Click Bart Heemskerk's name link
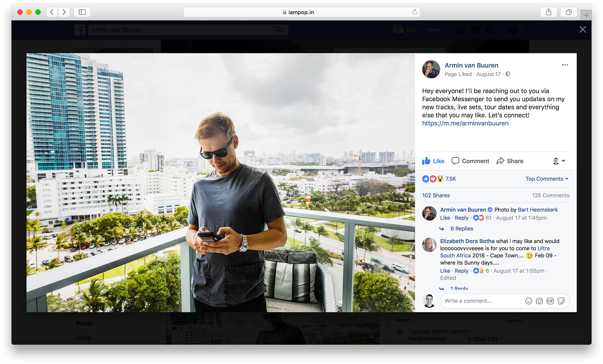 538,210
